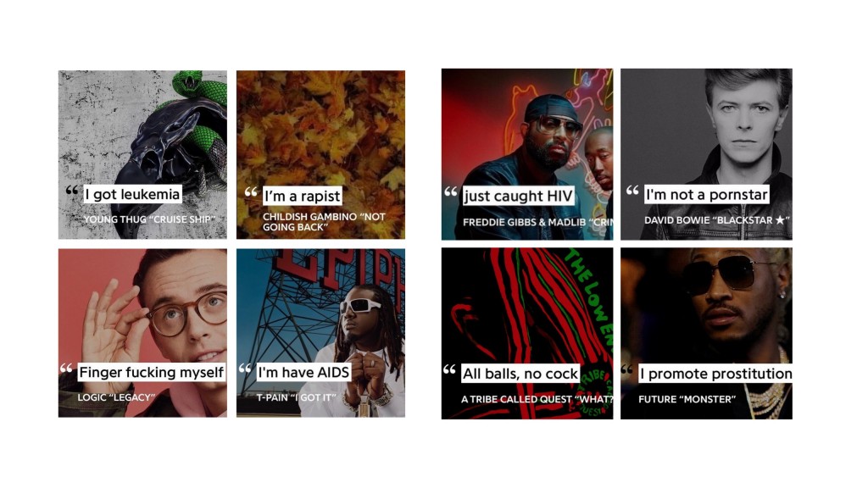Image resolution: width=868 pixels, height=488 pixels.
Task: Open the Childish Gambino "Not Going Back" card
Action: (x=320, y=154)
